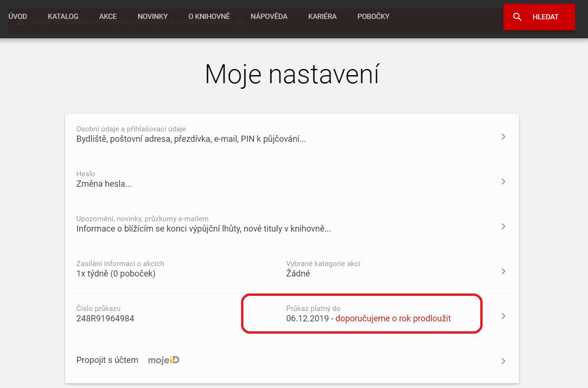The width and height of the screenshot is (588, 388).
Task: Click chevron for event info settings
Action: 503,271
